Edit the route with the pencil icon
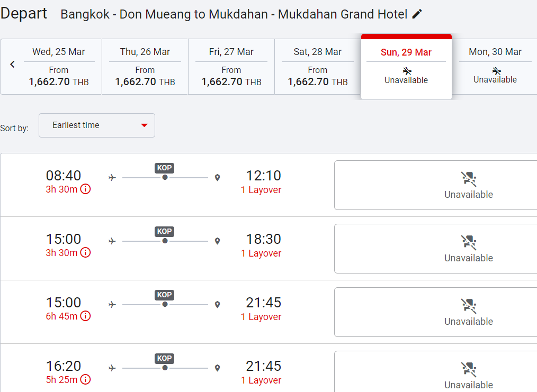537x392 pixels. click(417, 14)
